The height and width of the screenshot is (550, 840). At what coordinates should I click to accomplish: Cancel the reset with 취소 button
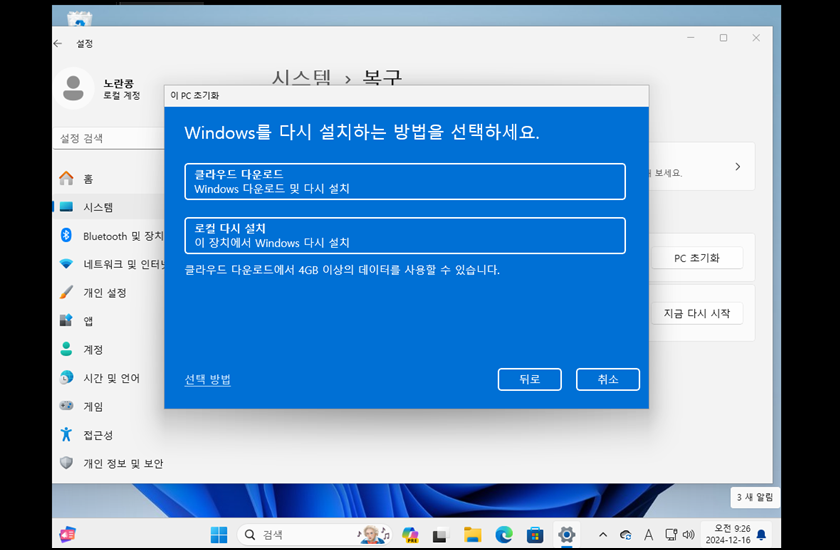click(608, 379)
